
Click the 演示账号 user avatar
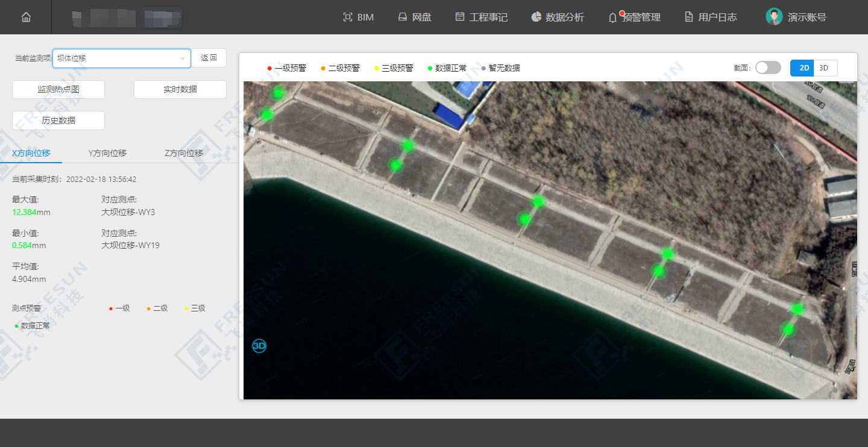pyautogui.click(x=774, y=17)
